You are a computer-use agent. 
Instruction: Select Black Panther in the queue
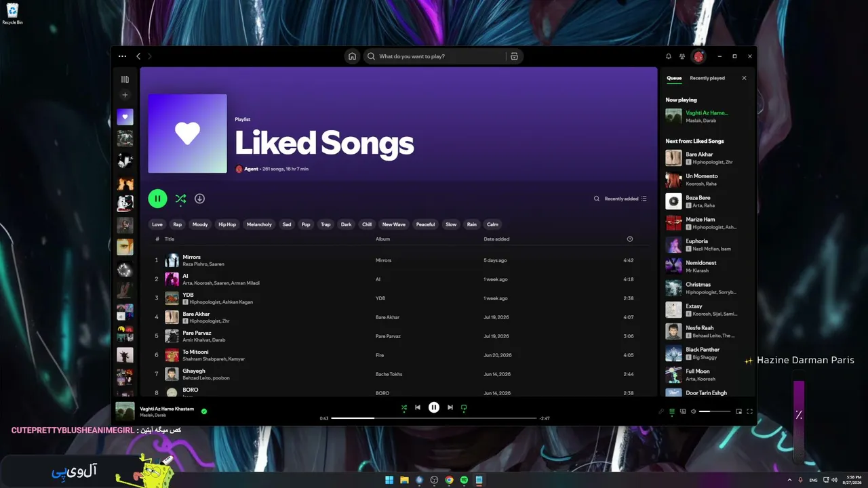tap(708, 353)
